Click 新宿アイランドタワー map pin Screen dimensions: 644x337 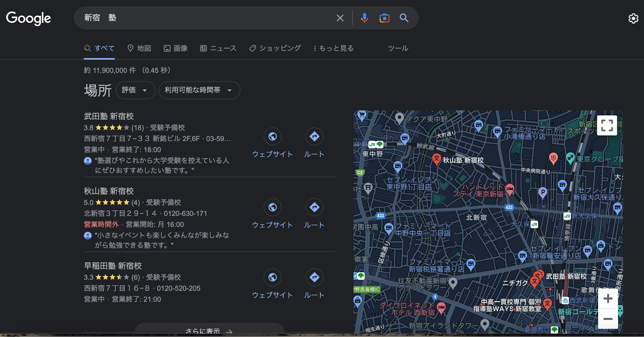tap(485, 324)
